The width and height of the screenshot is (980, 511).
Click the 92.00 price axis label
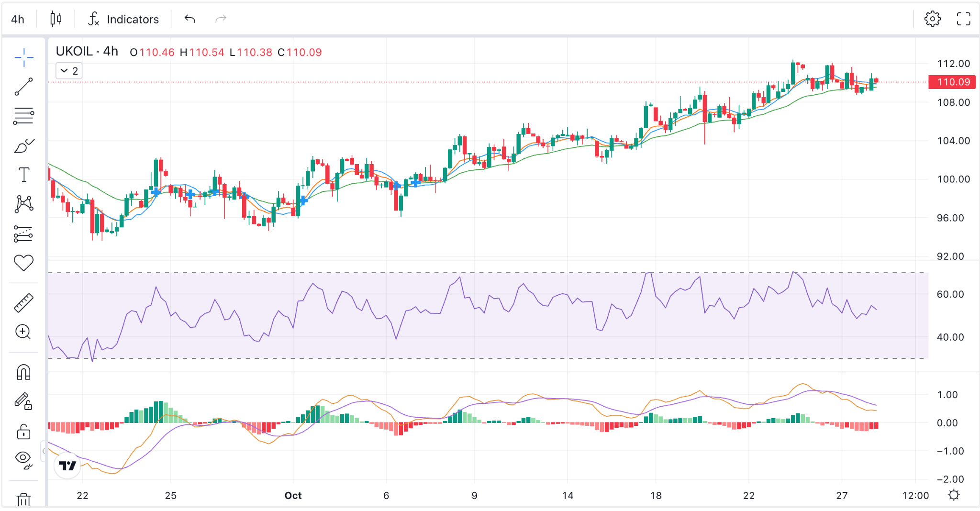950,256
